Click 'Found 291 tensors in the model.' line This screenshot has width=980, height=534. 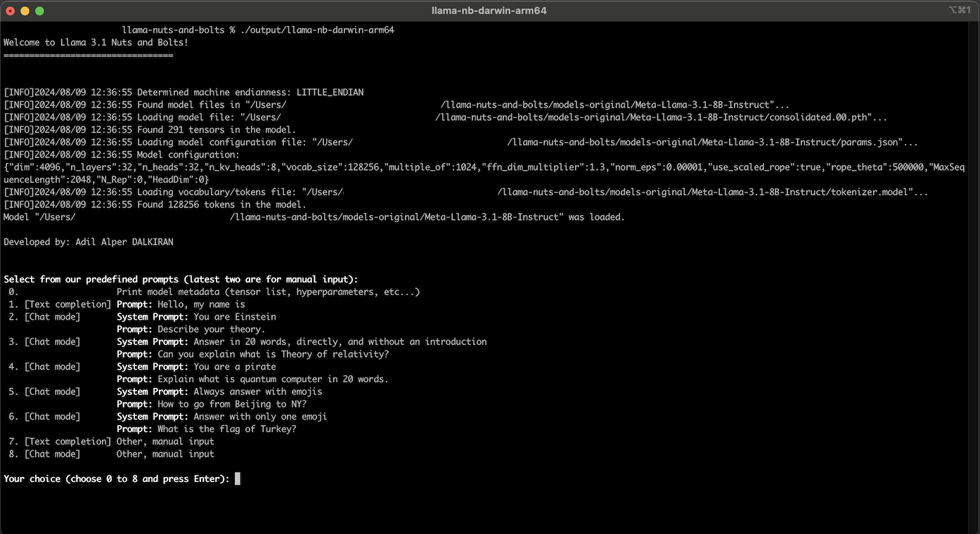click(x=150, y=129)
